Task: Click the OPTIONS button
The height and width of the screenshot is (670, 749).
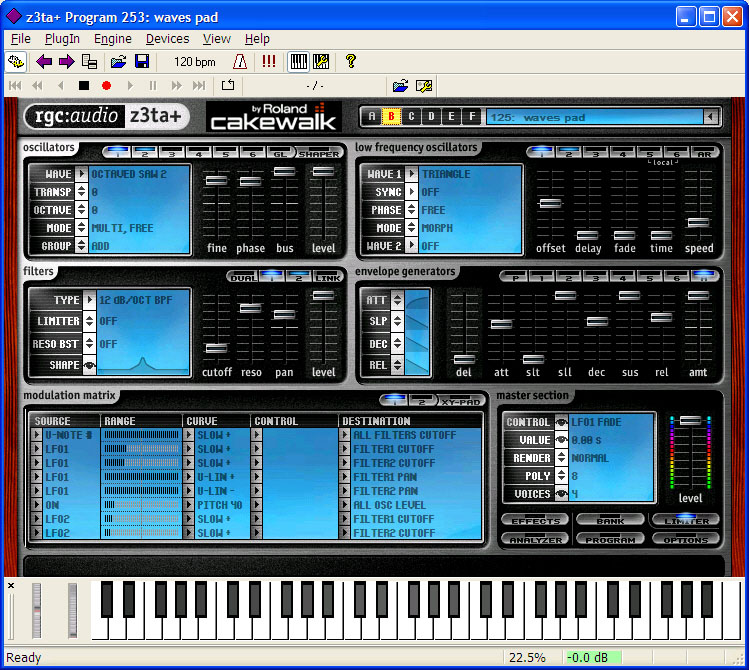Action: click(686, 539)
